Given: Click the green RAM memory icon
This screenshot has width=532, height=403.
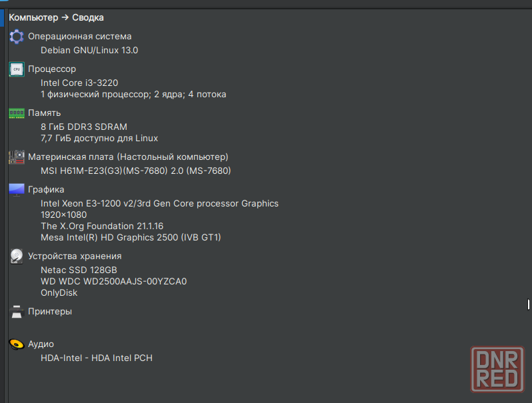Looking at the screenshot, I should point(17,113).
